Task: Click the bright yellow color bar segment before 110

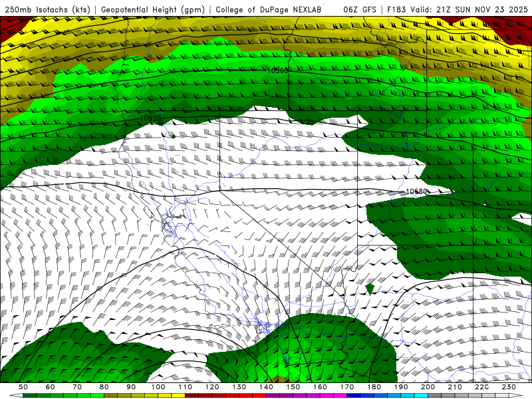Action: pos(178,396)
